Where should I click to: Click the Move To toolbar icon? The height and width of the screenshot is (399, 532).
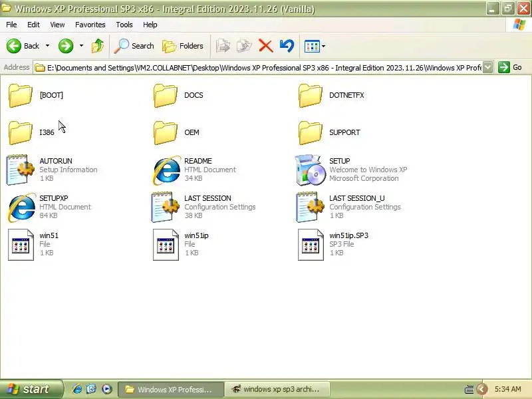[x=223, y=46]
